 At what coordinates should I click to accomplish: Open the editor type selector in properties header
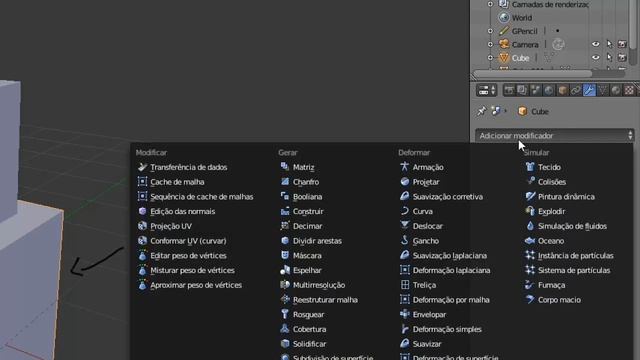pos(487,90)
